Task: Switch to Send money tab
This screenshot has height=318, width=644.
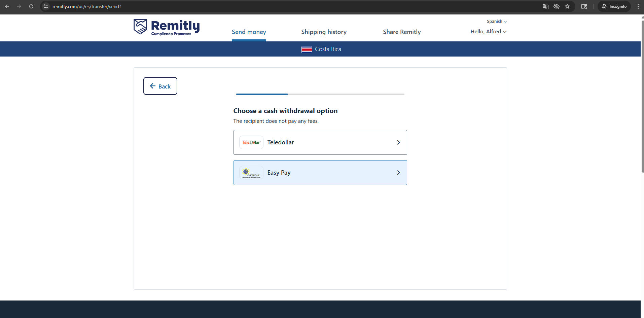Action: click(x=249, y=32)
